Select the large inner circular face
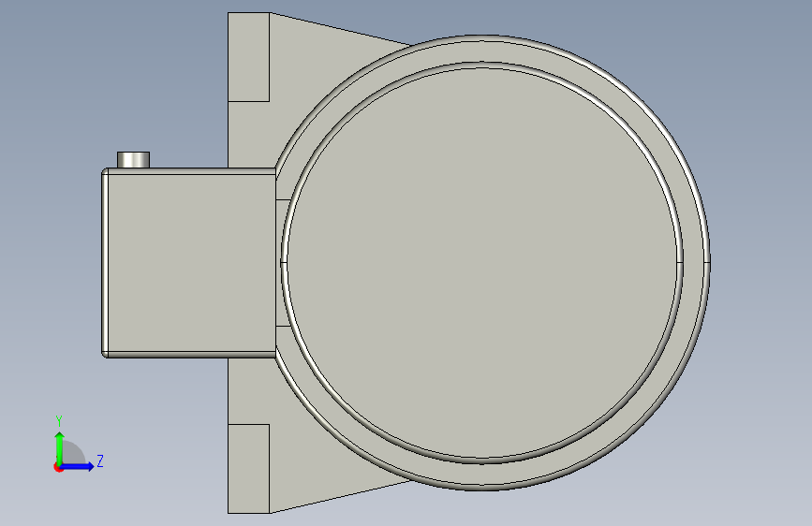The width and height of the screenshot is (812, 526). click(x=482, y=263)
